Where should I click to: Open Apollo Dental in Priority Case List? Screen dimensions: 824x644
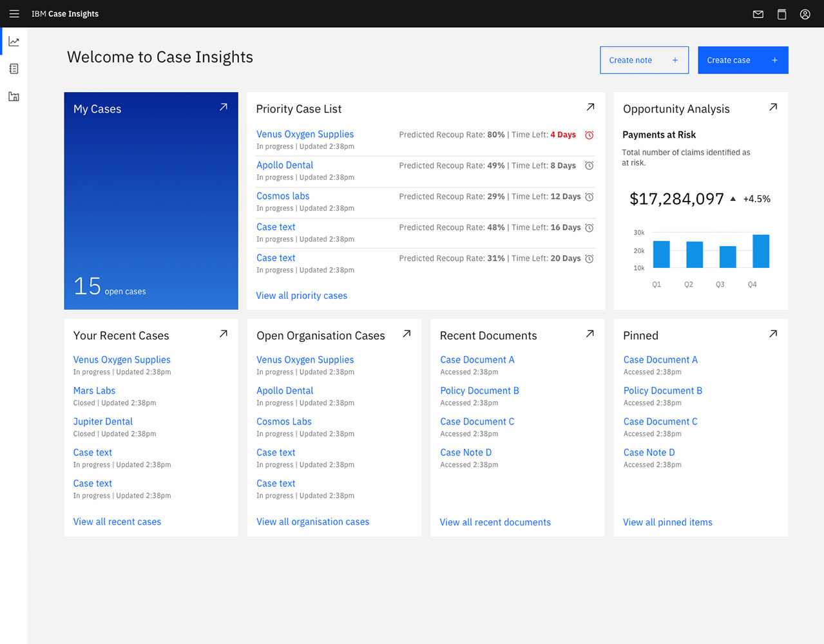[x=285, y=165]
